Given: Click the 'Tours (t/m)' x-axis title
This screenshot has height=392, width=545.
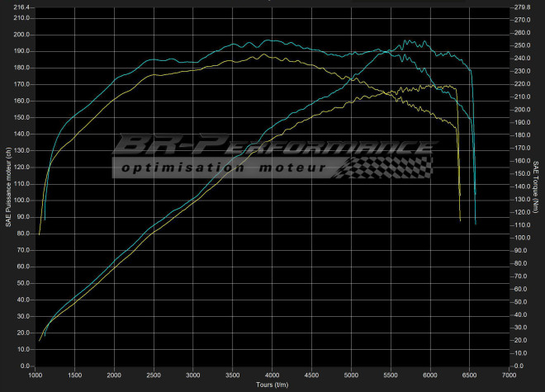Looking at the screenshot, I should 272,384.
